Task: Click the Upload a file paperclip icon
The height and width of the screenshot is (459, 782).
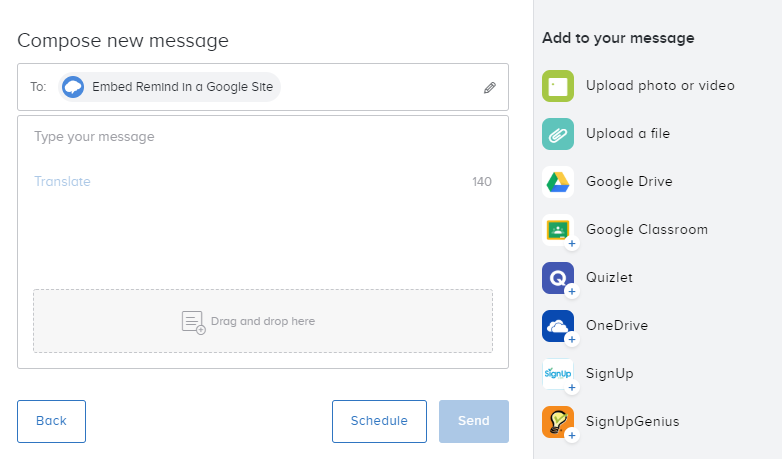Action: click(558, 134)
